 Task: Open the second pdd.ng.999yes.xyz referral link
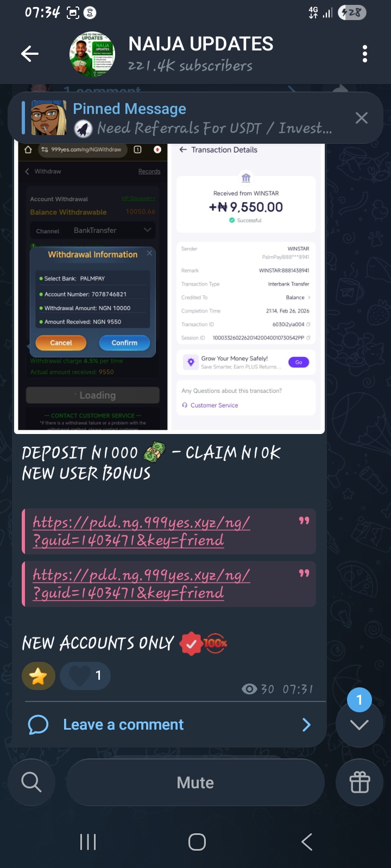tap(141, 584)
